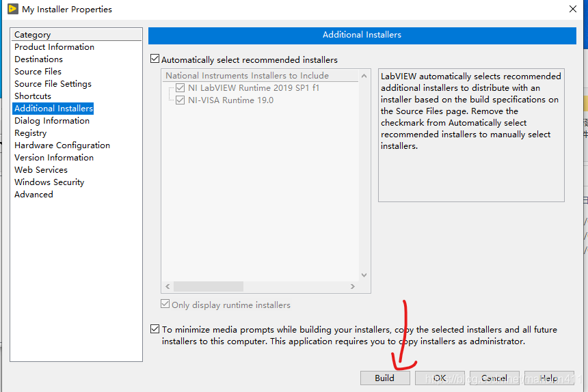Uncheck the minimize media prompts checkbox
This screenshot has height=392, width=588.
tap(155, 329)
